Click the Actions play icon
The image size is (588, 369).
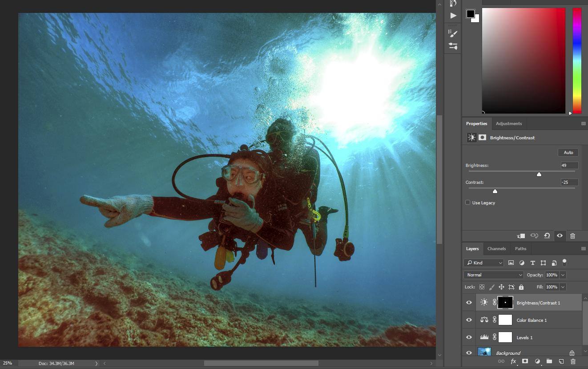point(453,16)
